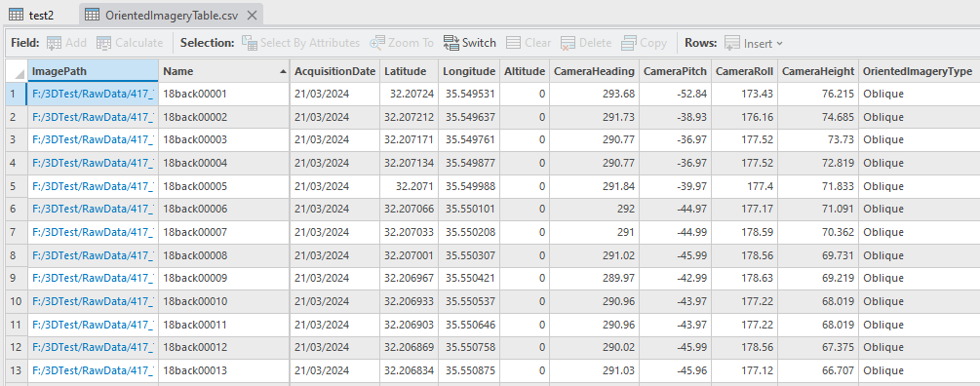Click latitude value 32.20724
The width and height of the screenshot is (980, 386).
(409, 95)
